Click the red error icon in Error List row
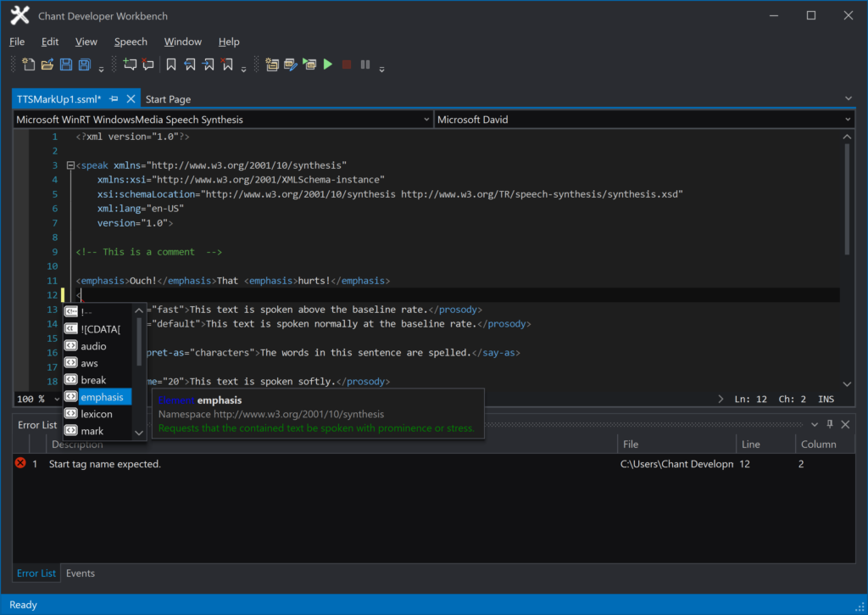Viewport: 868px width, 615px height. [x=20, y=462]
